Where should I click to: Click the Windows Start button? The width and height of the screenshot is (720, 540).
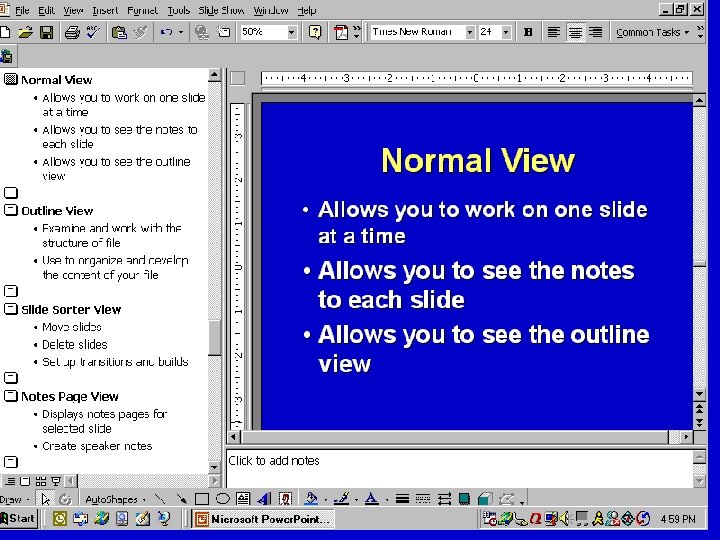pyautogui.click(x=18, y=519)
